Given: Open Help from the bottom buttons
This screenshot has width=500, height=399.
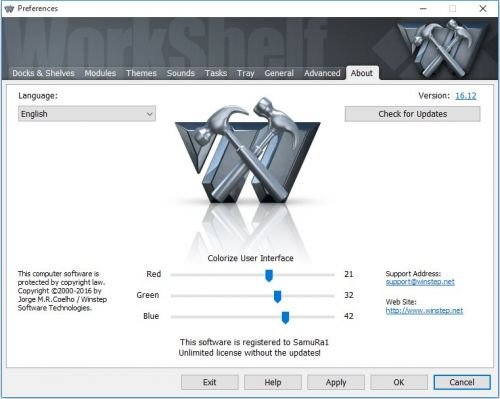Looking at the screenshot, I should [273, 382].
